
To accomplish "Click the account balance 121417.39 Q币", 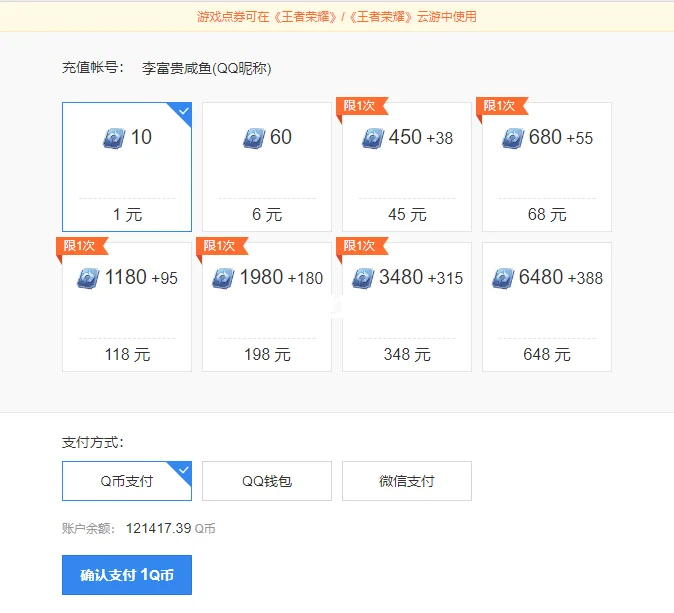I will [x=170, y=528].
